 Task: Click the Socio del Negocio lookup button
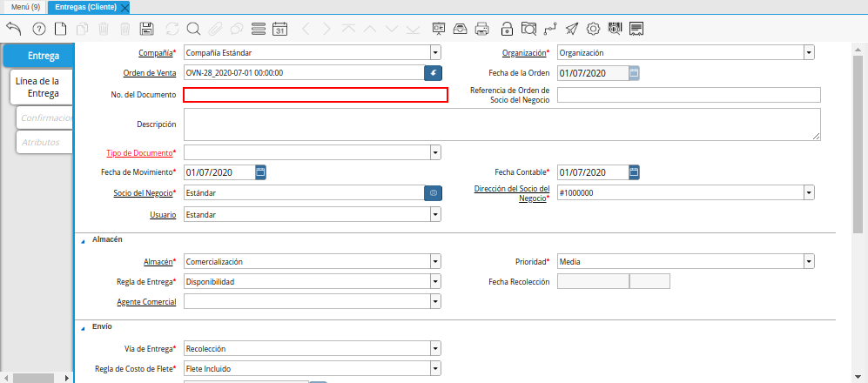434,192
